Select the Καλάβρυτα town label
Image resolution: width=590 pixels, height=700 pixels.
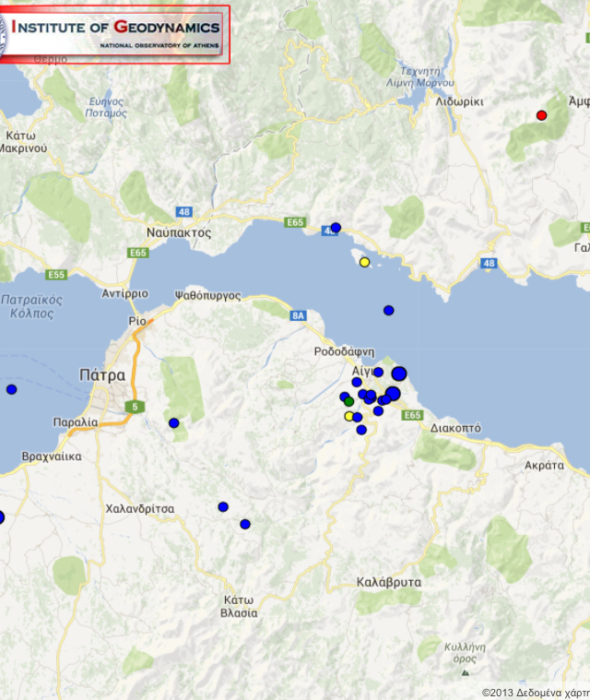(388, 582)
